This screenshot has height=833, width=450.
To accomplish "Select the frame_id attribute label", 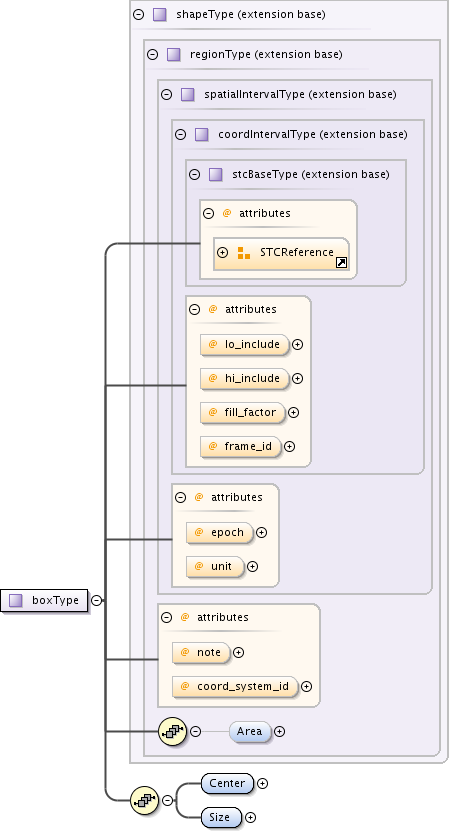I will click(x=248, y=446).
